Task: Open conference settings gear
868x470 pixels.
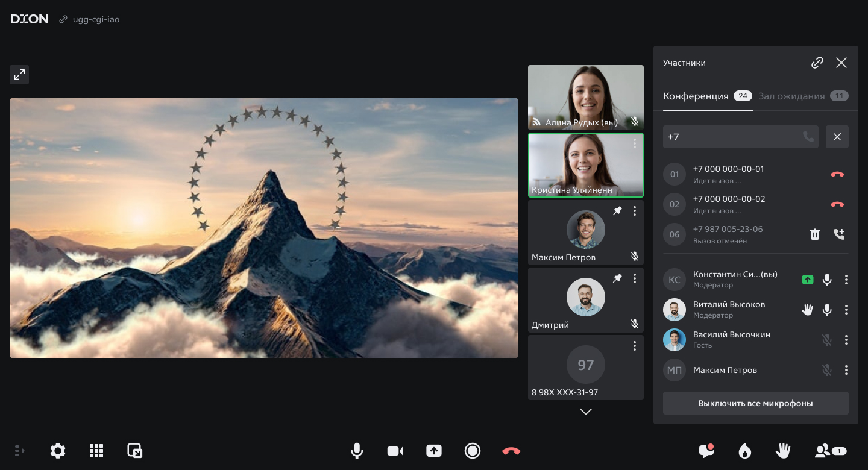Action: pos(58,451)
